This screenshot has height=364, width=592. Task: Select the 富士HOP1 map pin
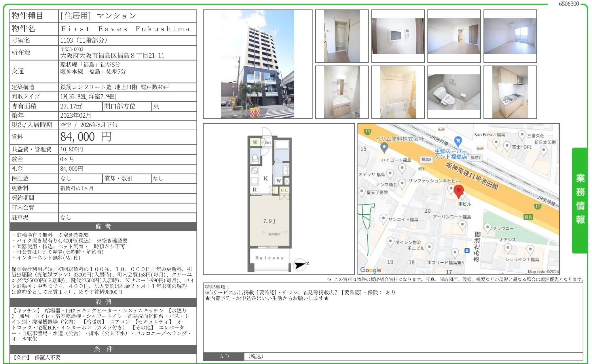click(x=507, y=146)
